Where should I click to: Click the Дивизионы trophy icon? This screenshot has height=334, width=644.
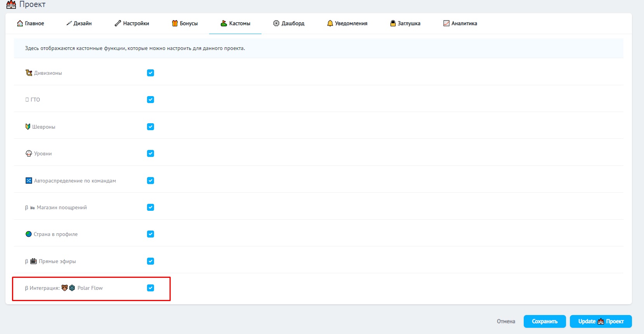click(x=29, y=73)
